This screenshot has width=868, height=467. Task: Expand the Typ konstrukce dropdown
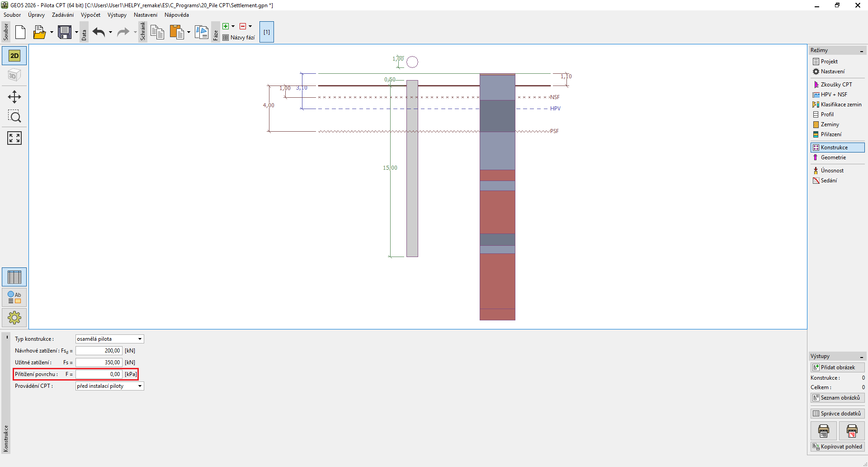pos(140,339)
